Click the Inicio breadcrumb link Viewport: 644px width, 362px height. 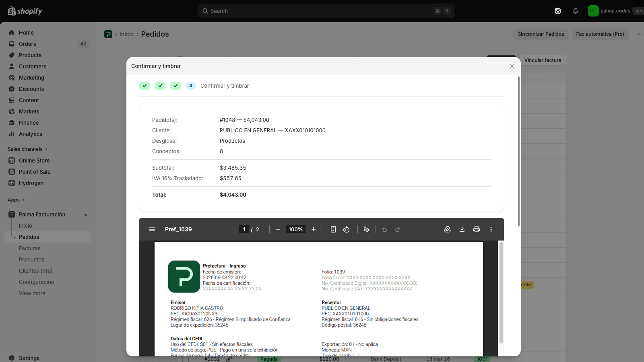pyautogui.click(x=126, y=34)
